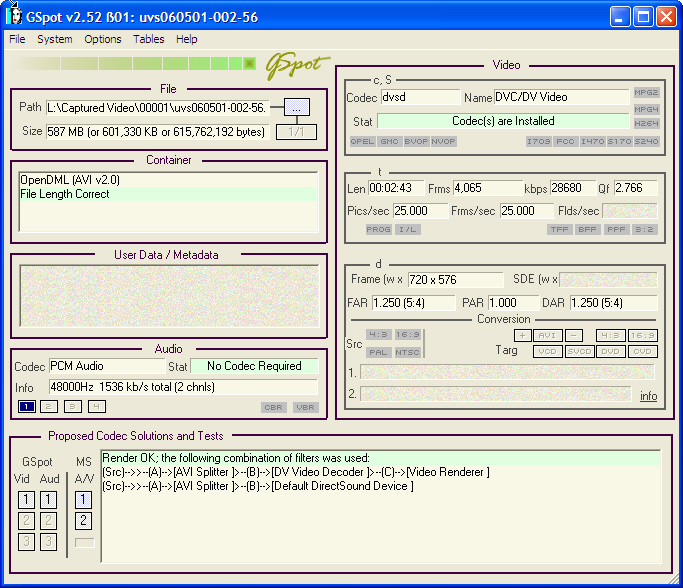
Task: Click the TFF indicator badge
Action: click(560, 229)
